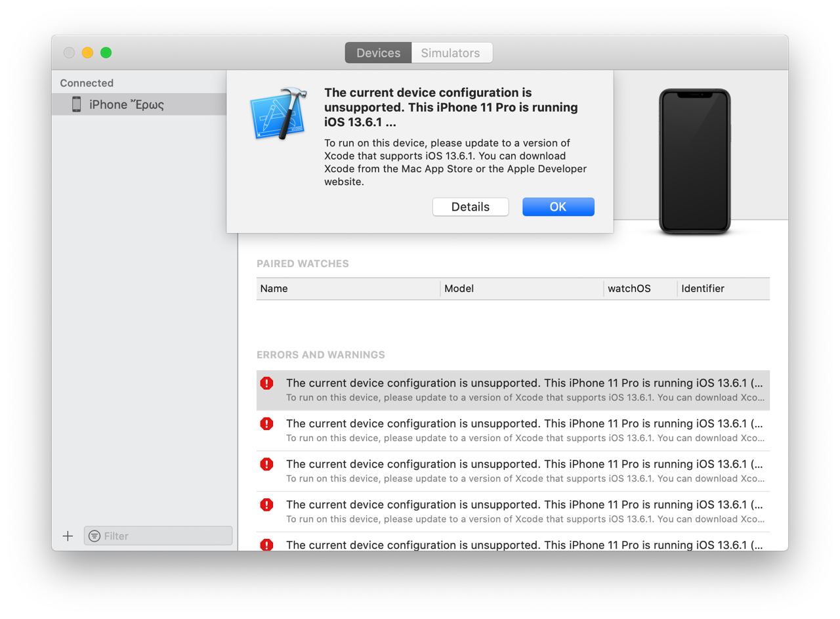Click the plus button to add device
The image size is (840, 619).
68,536
